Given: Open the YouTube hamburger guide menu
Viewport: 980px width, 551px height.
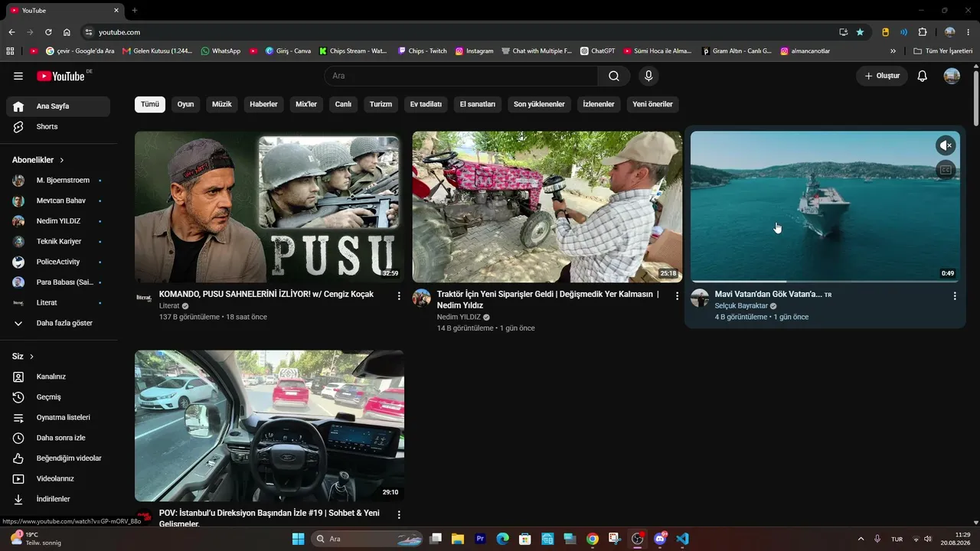Looking at the screenshot, I should click(18, 76).
